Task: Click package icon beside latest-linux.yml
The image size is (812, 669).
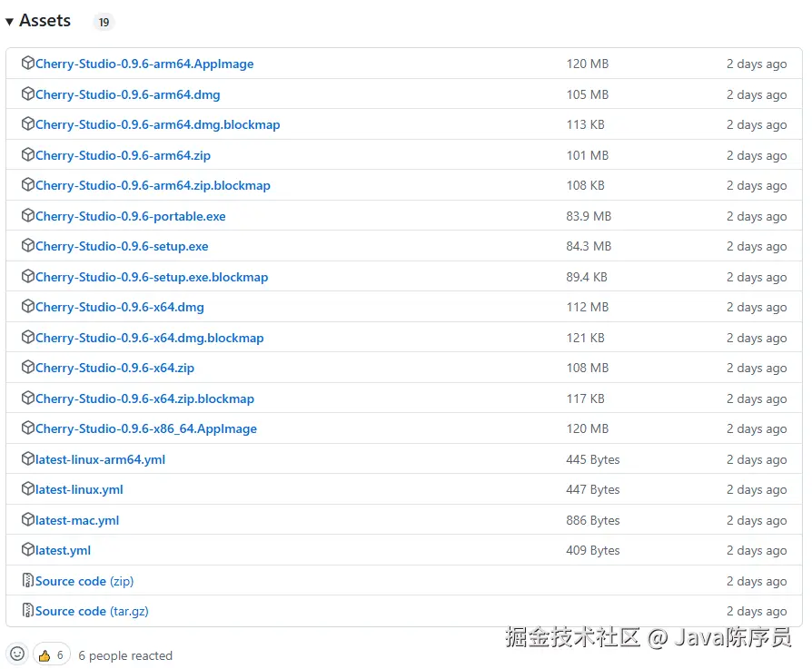Action: click(x=27, y=489)
